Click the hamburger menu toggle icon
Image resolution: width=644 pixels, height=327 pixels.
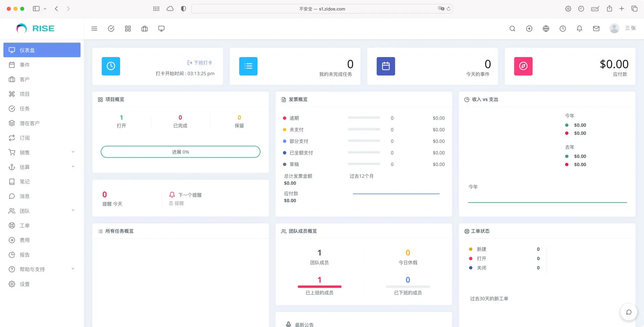[94, 29]
